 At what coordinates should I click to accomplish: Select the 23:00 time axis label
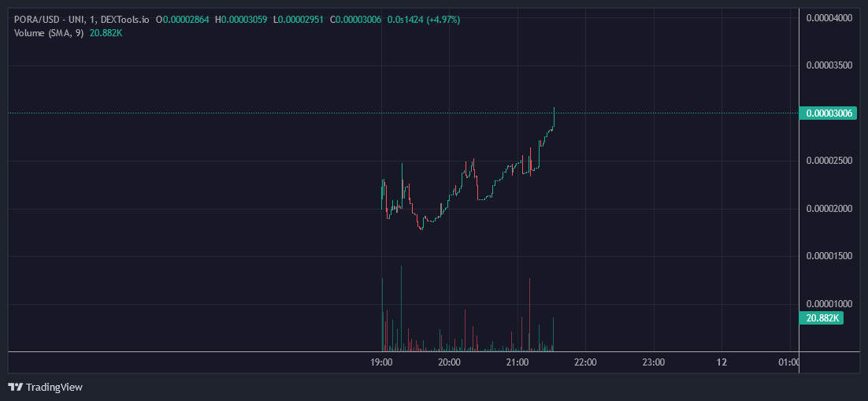click(653, 362)
